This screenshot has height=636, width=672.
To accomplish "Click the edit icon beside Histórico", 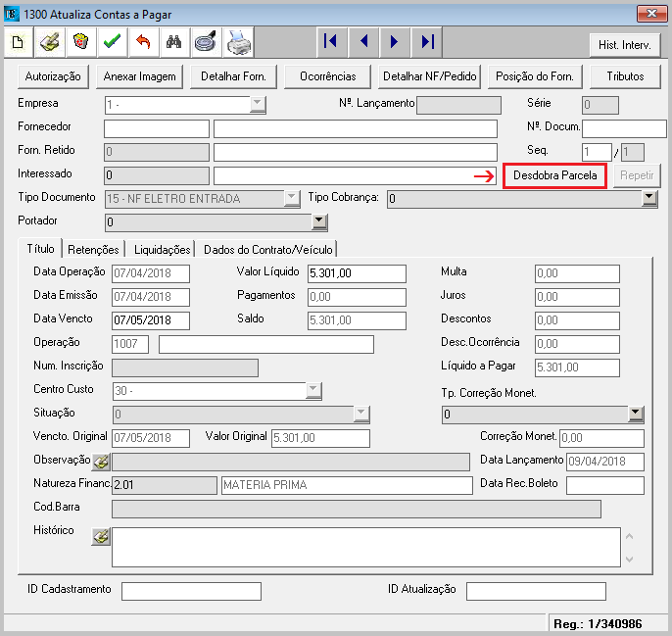I will click(102, 536).
